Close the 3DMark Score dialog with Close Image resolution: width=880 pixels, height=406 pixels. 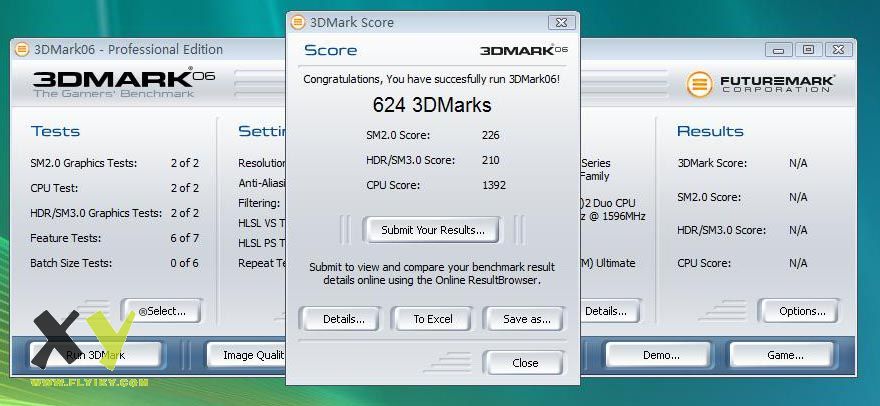[x=525, y=363]
